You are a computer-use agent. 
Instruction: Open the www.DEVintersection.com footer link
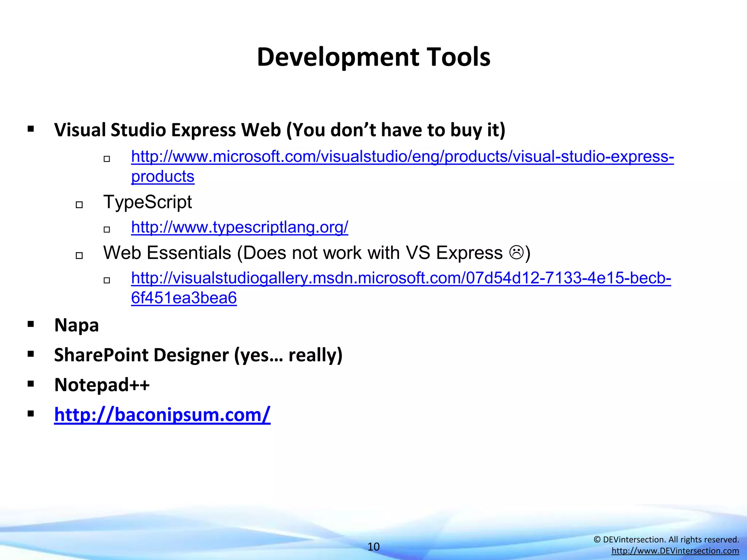(x=675, y=551)
